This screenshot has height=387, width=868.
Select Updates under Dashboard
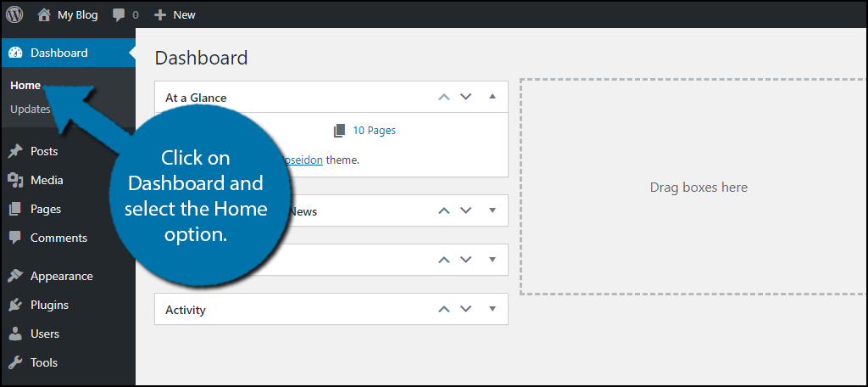click(x=31, y=109)
